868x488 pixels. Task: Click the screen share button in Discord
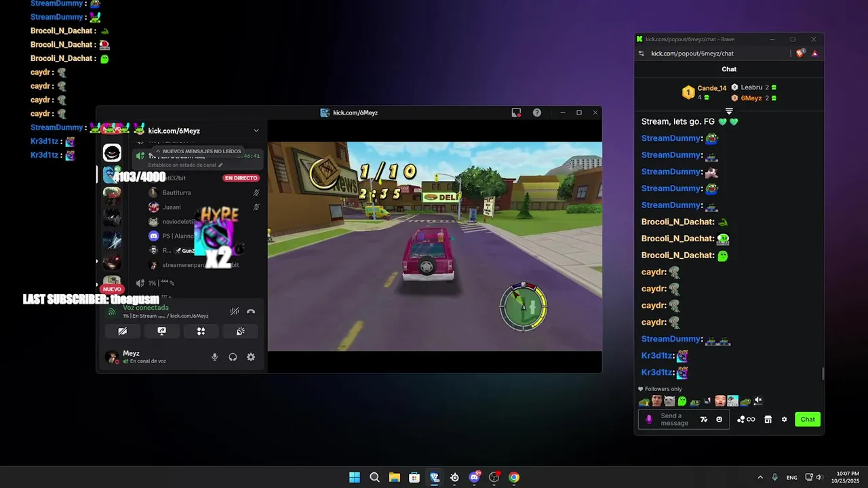[x=161, y=331]
